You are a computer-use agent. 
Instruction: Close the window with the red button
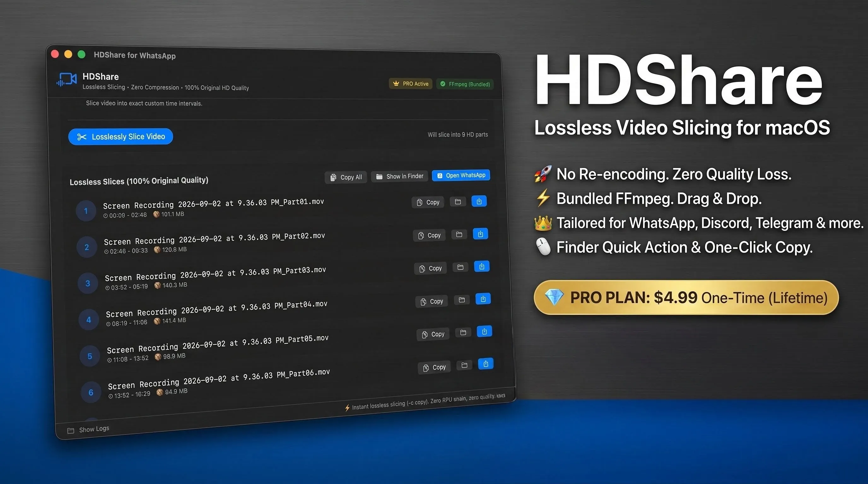click(x=55, y=54)
